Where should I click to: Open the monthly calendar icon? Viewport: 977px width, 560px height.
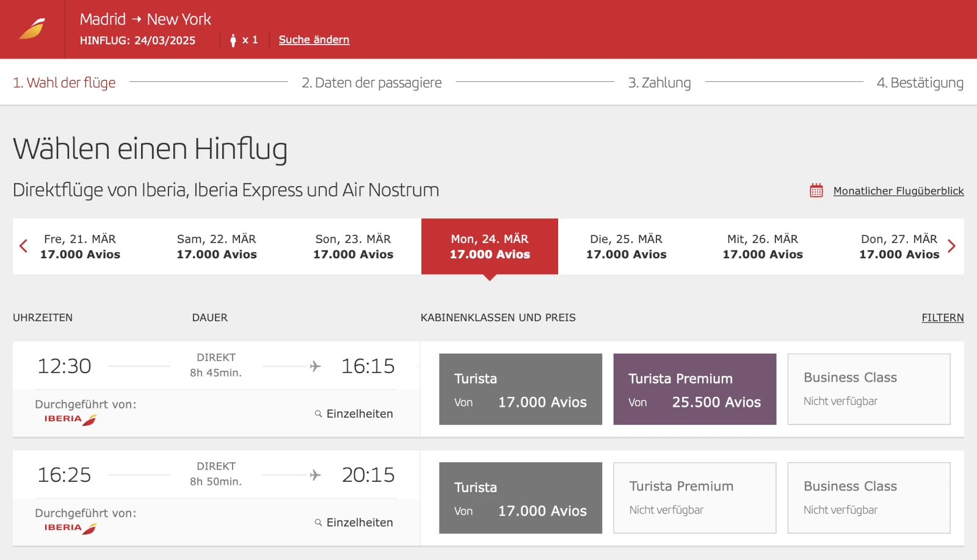tap(816, 191)
